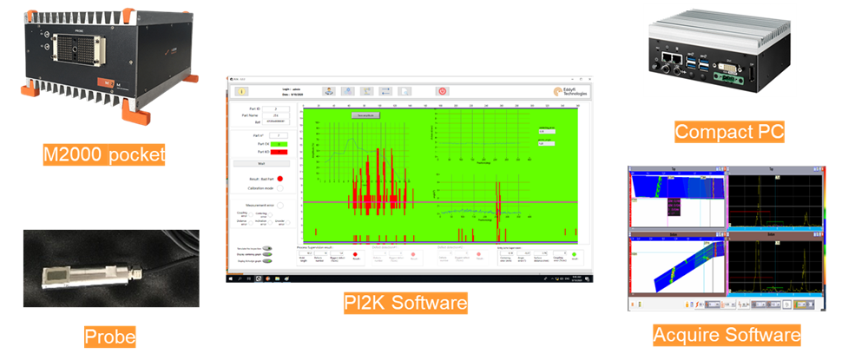
Task: Click the Wait button
Action: (x=261, y=164)
